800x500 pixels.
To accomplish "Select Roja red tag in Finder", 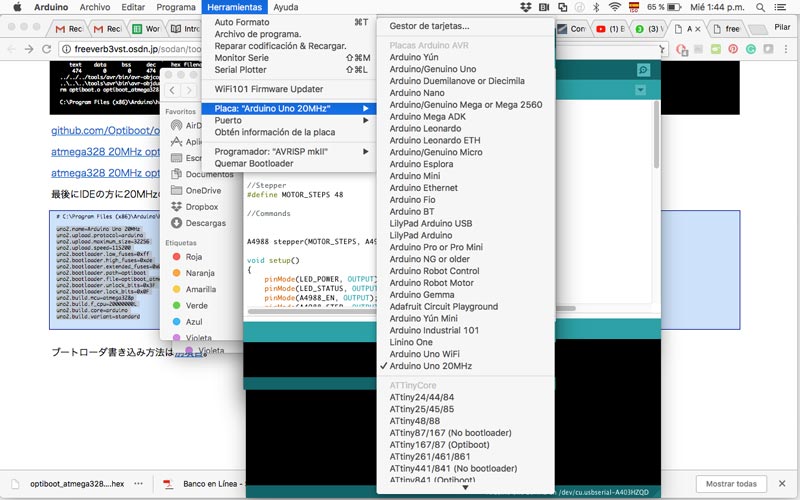I will 187,257.
